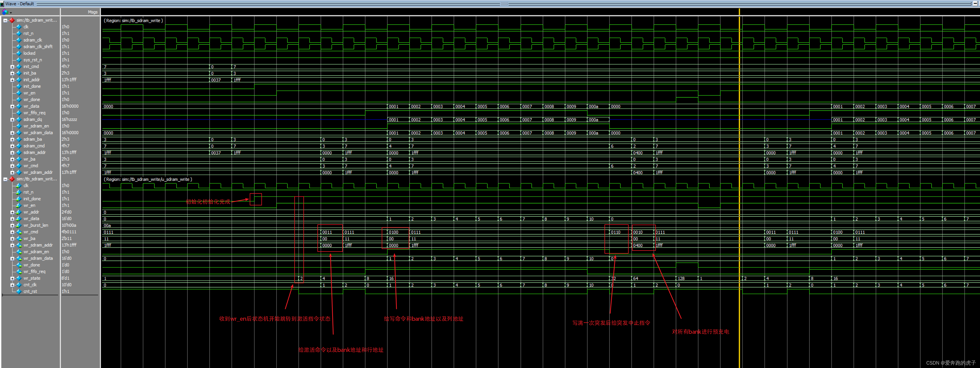Click the sdram_clk signal icon
980x368 pixels.
coord(19,40)
